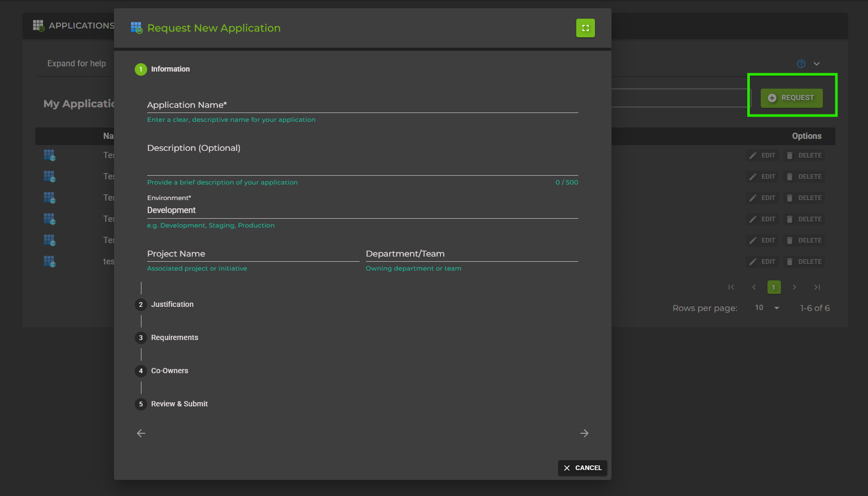Click the Information step label
868x496 pixels.
pos(170,69)
